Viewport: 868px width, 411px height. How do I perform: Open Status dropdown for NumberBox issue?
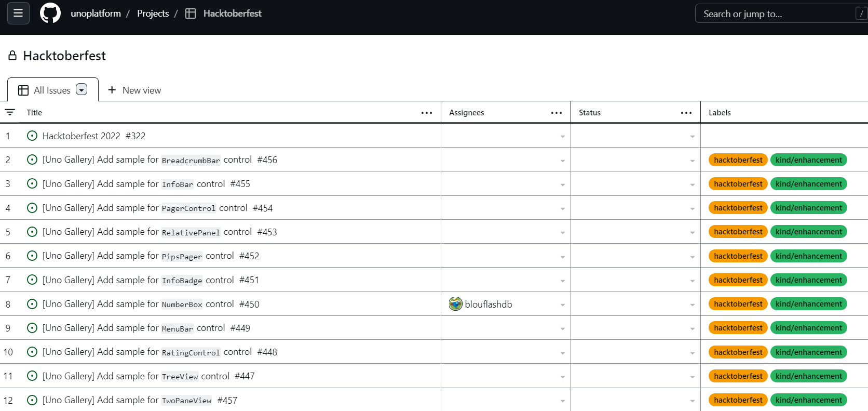pos(692,305)
